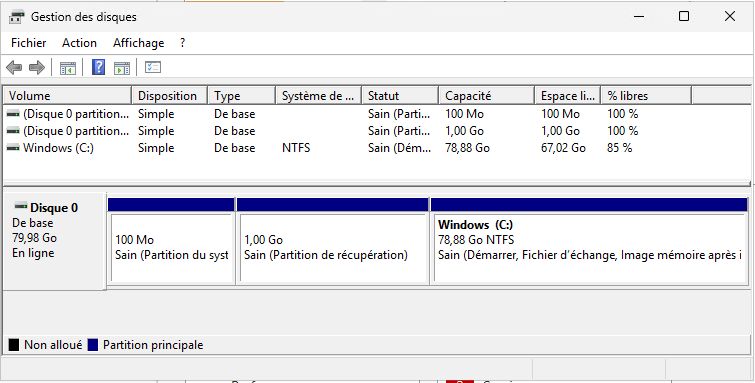This screenshot has width=755, height=383.
Task: Sort by the % libres column header
Action: pos(646,96)
